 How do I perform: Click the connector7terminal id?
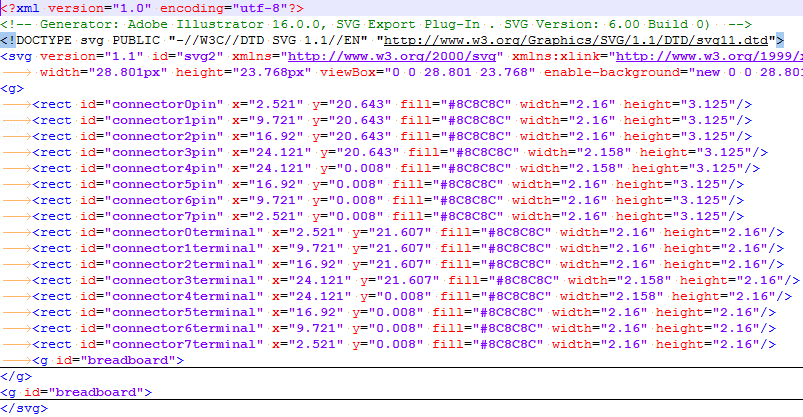tap(172, 345)
